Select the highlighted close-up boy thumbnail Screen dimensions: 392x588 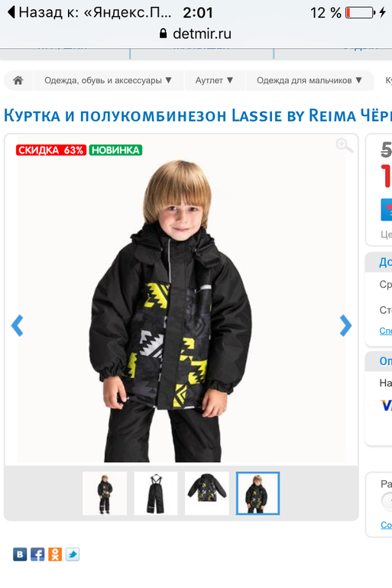pyautogui.click(x=258, y=493)
